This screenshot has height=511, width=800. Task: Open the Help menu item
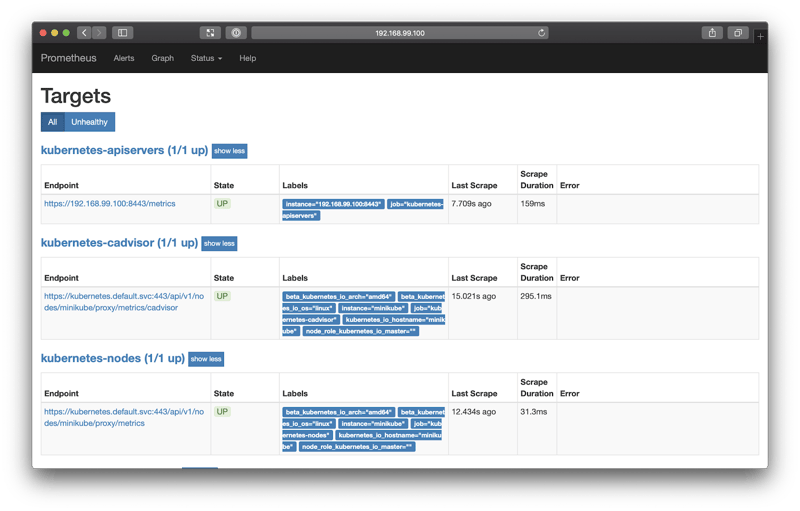pyautogui.click(x=247, y=58)
